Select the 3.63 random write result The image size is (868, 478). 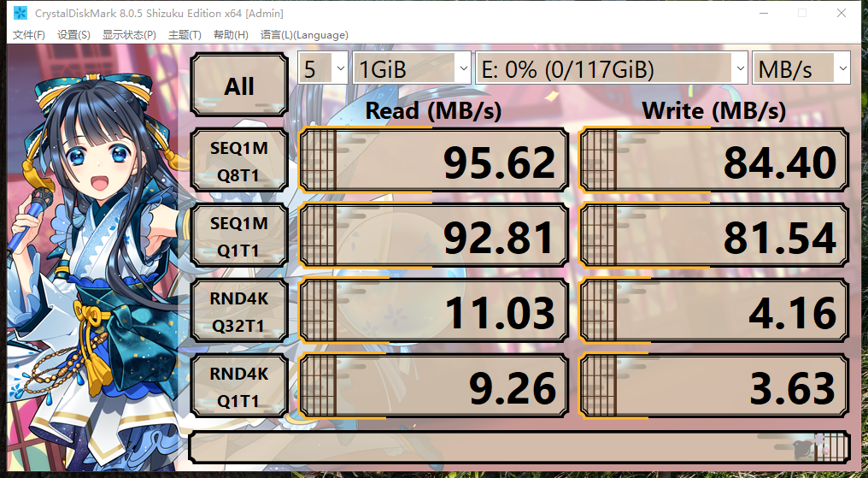[x=714, y=386]
